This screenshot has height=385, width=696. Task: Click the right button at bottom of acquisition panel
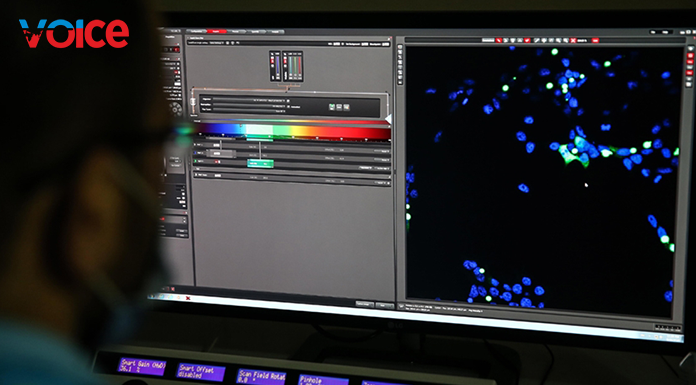[384, 306]
